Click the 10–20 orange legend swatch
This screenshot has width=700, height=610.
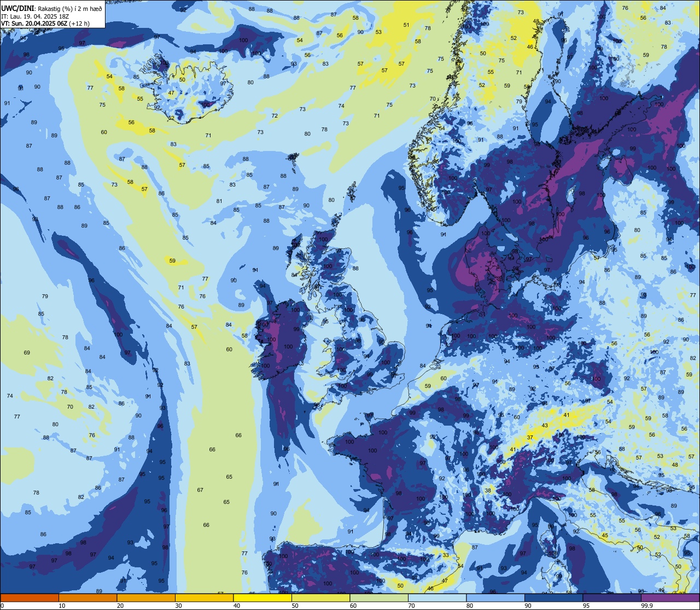[87, 598]
